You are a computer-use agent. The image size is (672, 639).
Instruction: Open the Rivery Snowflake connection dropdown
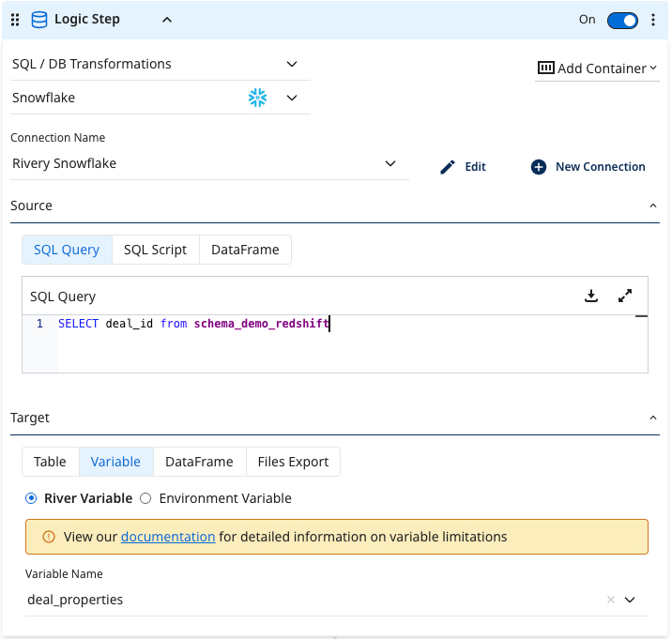coord(390,164)
